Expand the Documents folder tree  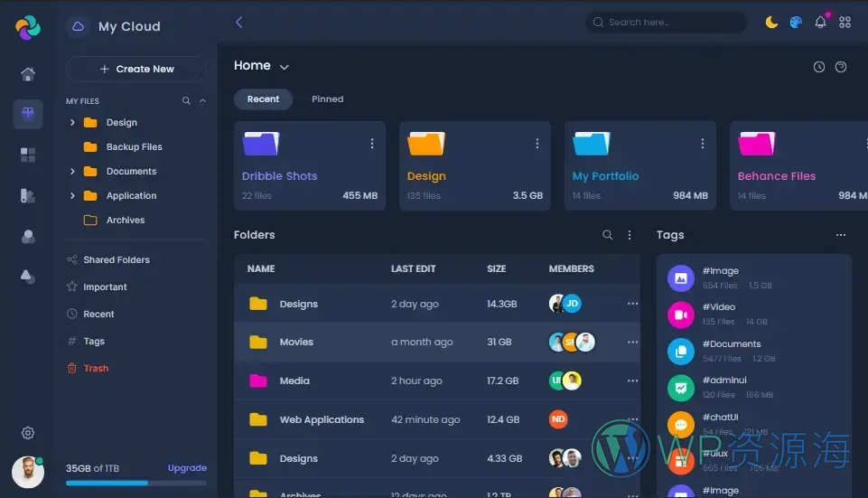72,172
